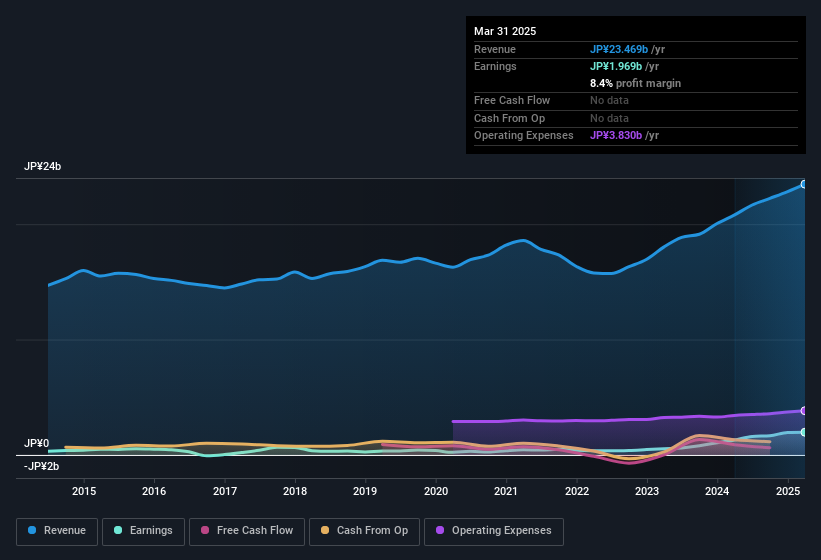Click the Operating Expenses endpoint marker

tap(804, 411)
